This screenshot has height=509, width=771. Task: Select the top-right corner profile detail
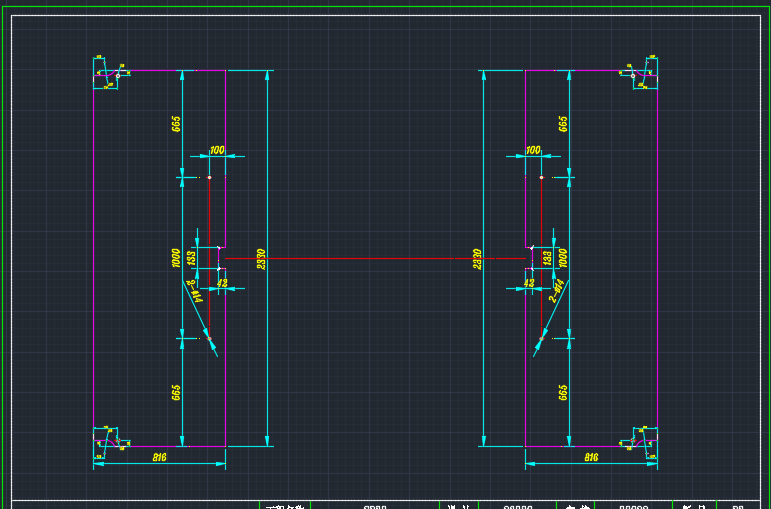[x=643, y=73]
